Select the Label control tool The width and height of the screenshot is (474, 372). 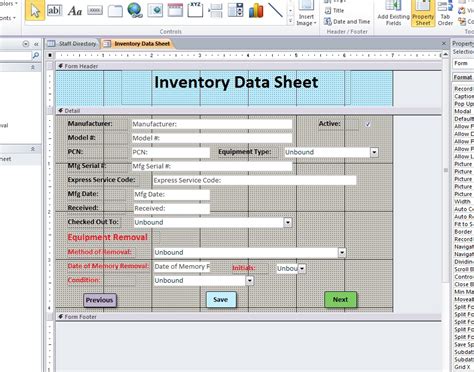75,11
